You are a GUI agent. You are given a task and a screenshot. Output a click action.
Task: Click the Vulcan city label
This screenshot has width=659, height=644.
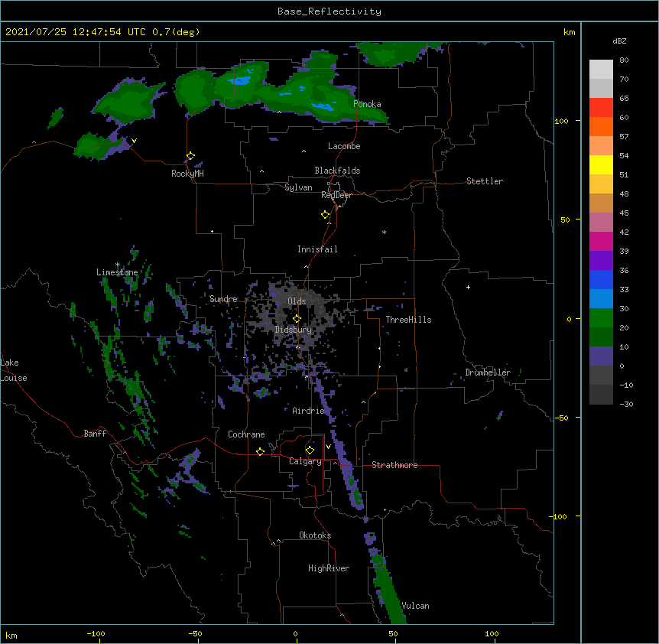point(415,606)
